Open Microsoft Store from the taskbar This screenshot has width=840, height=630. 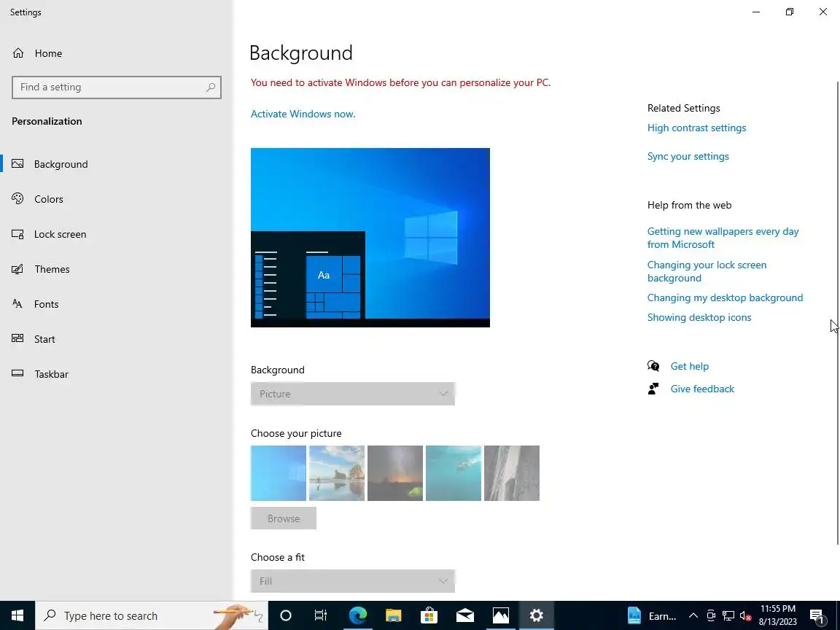[429, 615]
